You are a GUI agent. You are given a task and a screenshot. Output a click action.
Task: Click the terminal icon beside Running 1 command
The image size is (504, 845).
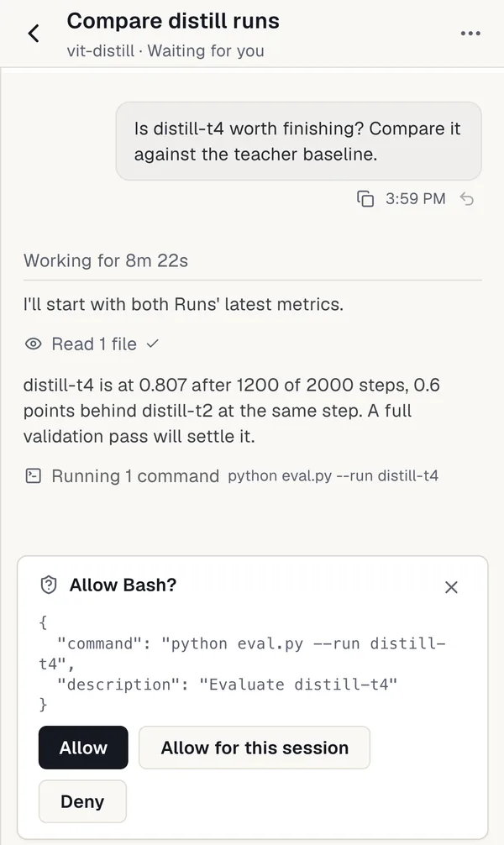point(34,476)
